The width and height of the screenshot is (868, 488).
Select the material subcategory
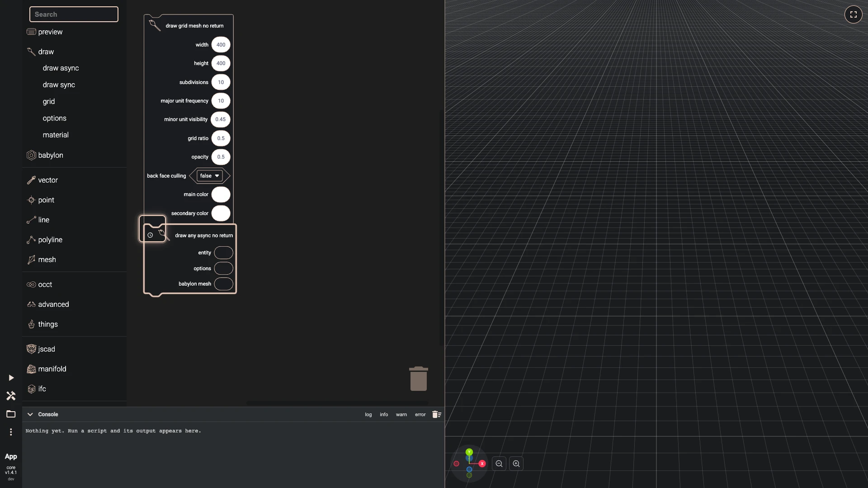[56, 135]
